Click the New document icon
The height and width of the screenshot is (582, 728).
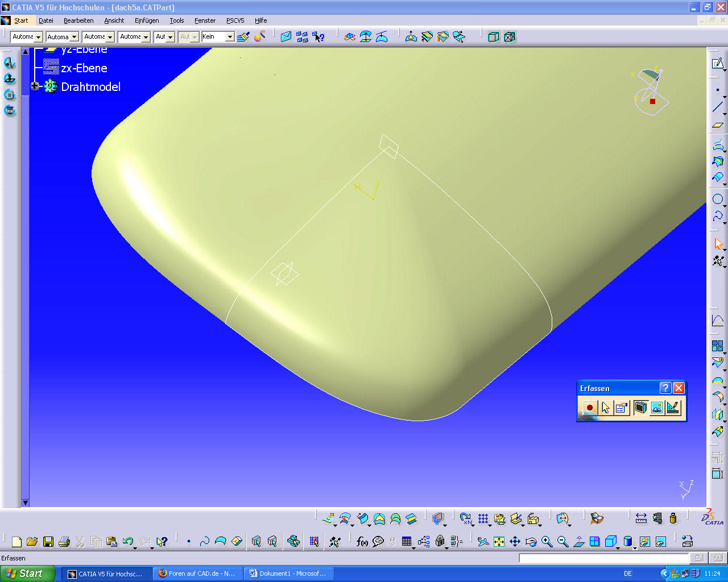16,542
